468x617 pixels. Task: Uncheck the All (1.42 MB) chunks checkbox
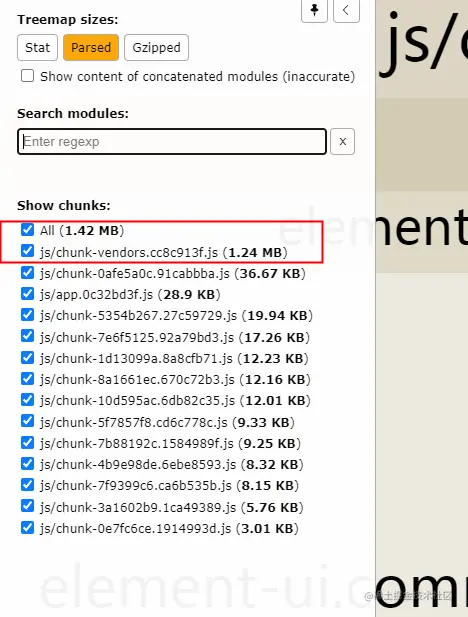click(x=27, y=229)
